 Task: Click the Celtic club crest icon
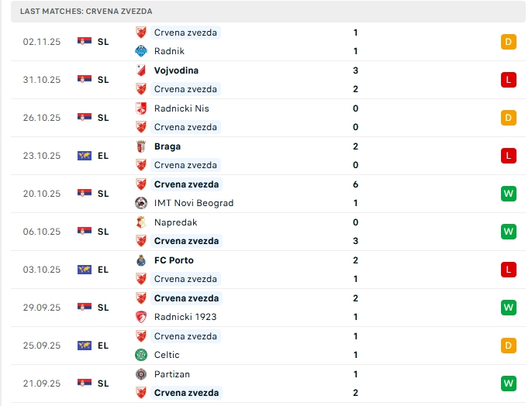click(x=141, y=355)
